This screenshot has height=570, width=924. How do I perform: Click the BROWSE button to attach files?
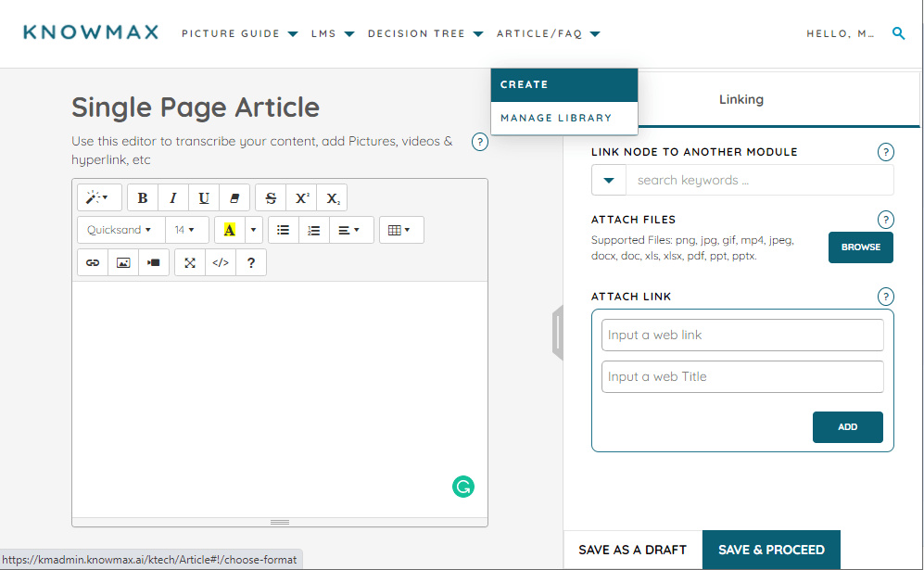860,247
